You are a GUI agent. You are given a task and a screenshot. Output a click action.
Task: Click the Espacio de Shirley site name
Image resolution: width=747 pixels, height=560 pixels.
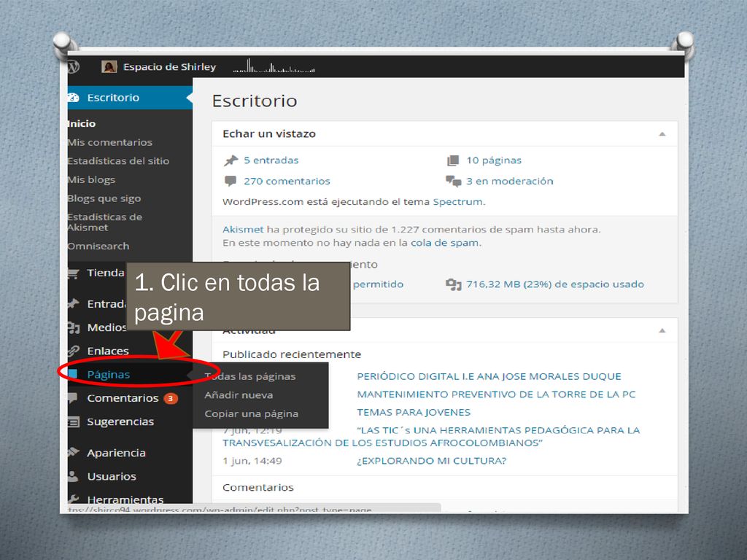coord(169,66)
